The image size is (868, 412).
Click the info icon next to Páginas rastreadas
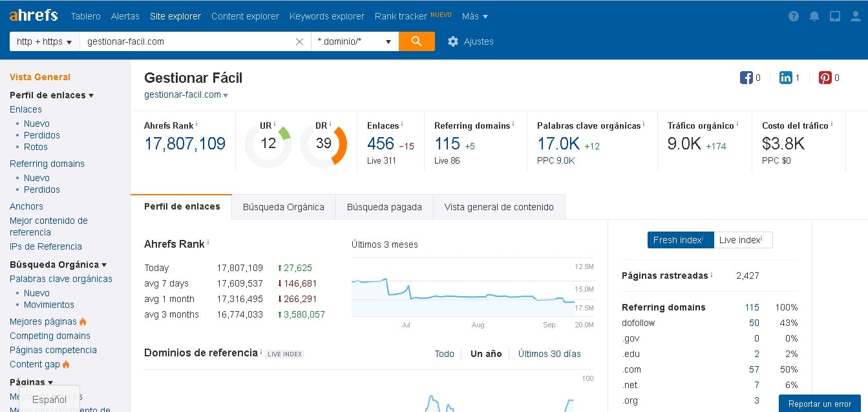[x=712, y=274]
